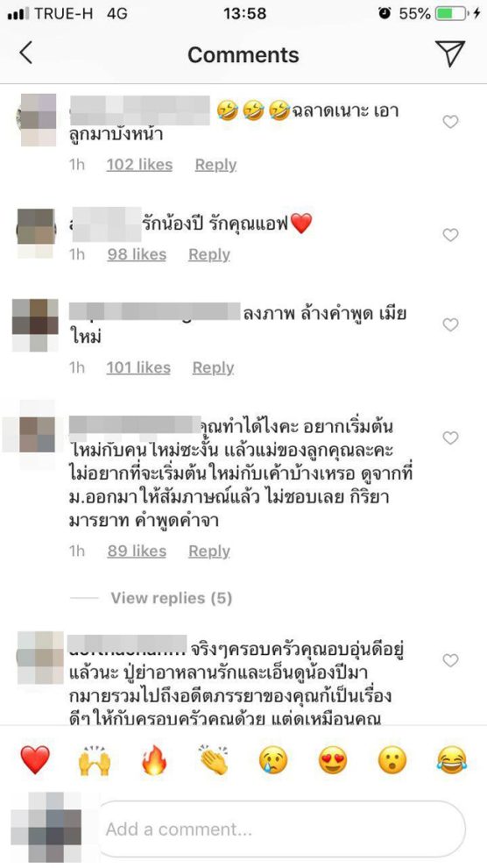Insert the heart-eyes face emoji
The image size is (487, 868).
click(x=333, y=759)
